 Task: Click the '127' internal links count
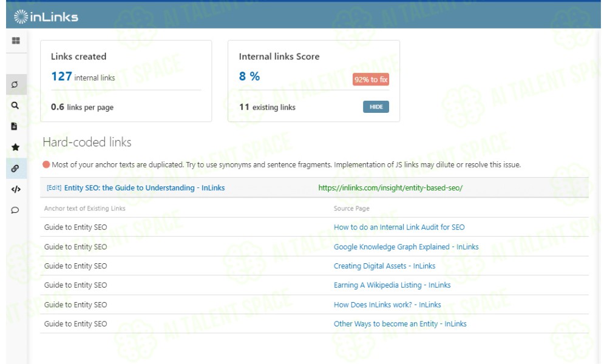click(61, 76)
